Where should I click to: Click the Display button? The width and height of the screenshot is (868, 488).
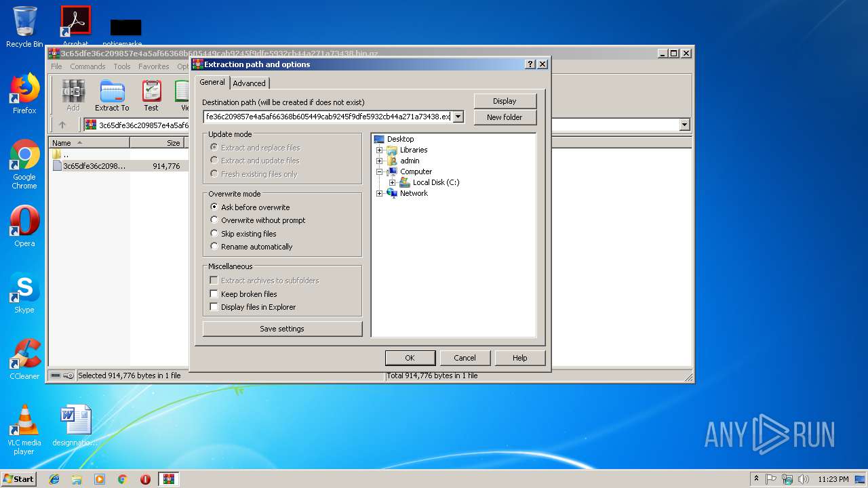[505, 101]
